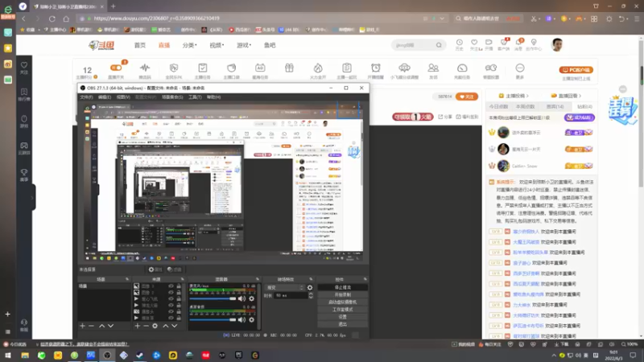Viewport: 644px width, 362px height.
Task: Toggle the 直播开关 switch
Action: click(116, 68)
